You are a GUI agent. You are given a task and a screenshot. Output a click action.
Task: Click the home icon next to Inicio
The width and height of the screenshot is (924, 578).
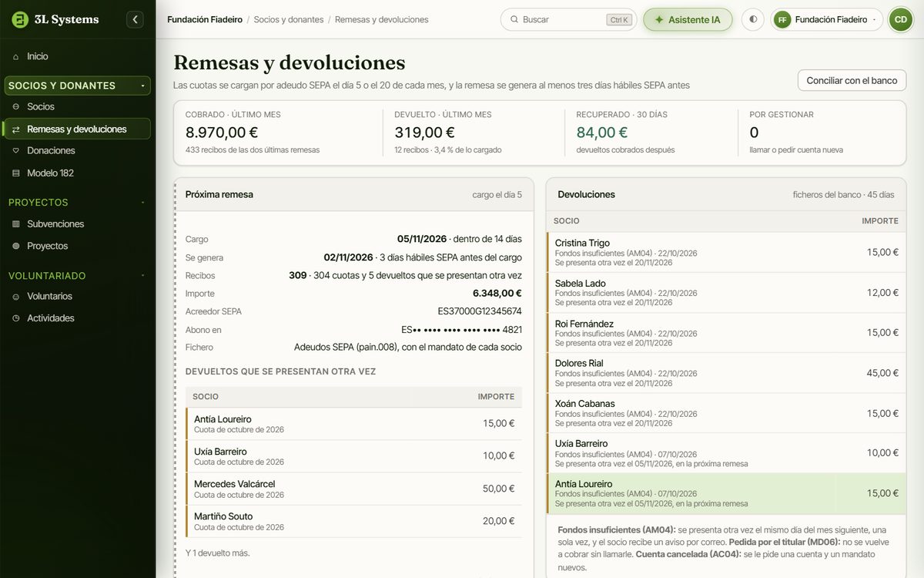(16, 56)
